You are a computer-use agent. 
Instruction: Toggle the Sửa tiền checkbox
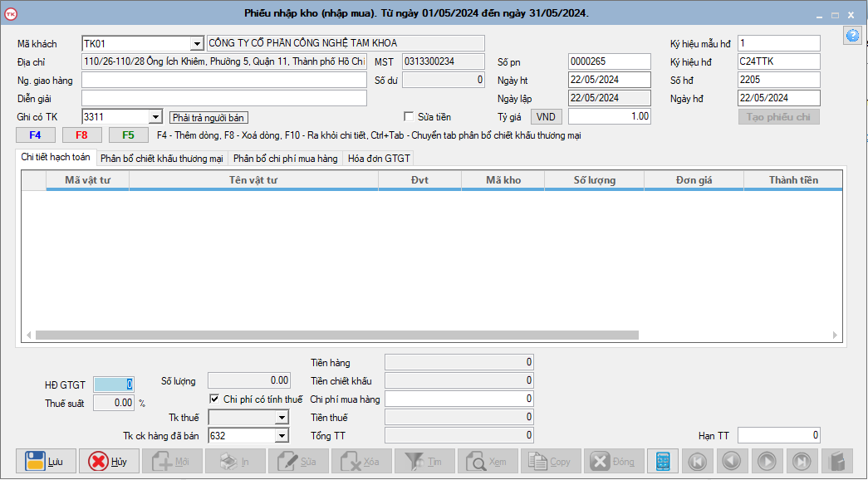409,117
